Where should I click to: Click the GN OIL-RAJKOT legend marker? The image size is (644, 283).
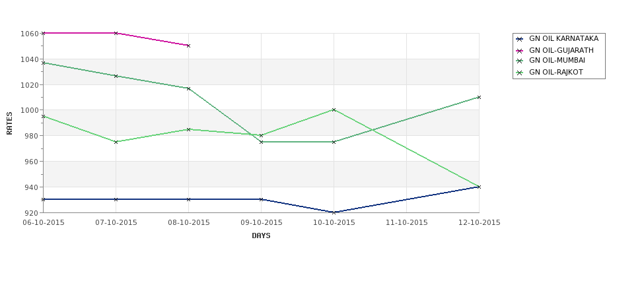click(x=520, y=73)
